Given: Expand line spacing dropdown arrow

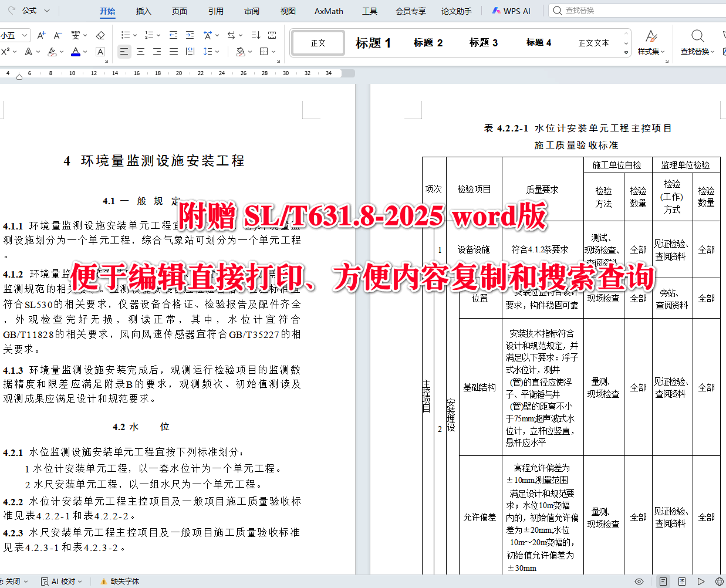Looking at the screenshot, I should (217, 52).
